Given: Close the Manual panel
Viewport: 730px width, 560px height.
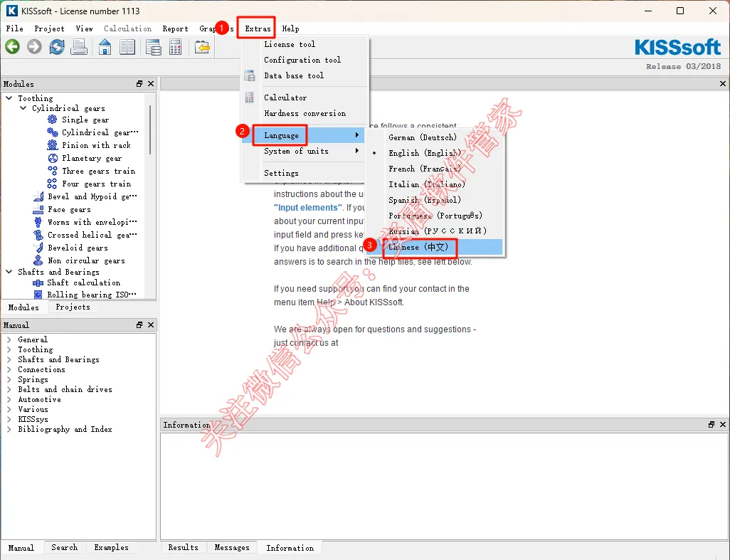Looking at the screenshot, I should pyautogui.click(x=150, y=325).
